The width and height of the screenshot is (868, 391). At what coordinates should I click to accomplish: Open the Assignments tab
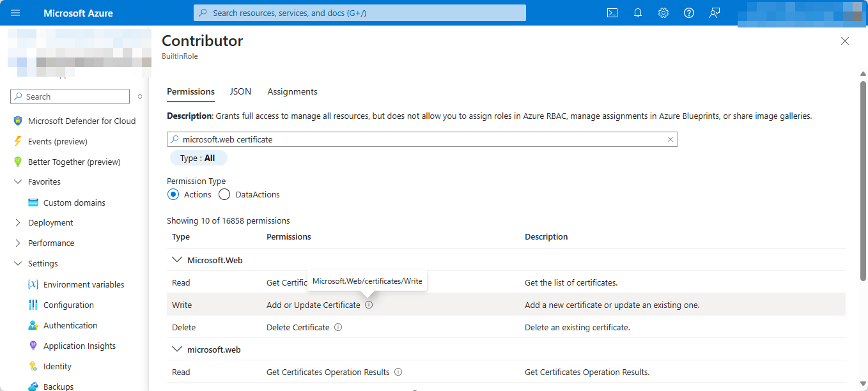(x=292, y=91)
